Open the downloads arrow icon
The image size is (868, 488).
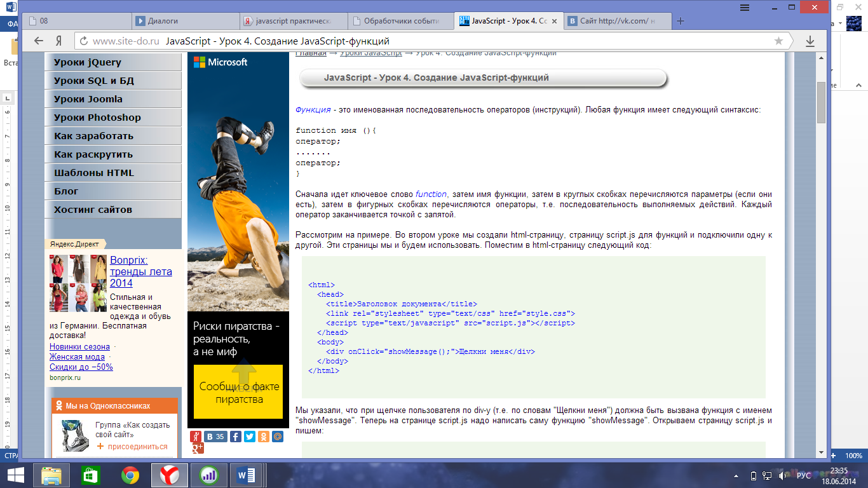[x=810, y=41]
